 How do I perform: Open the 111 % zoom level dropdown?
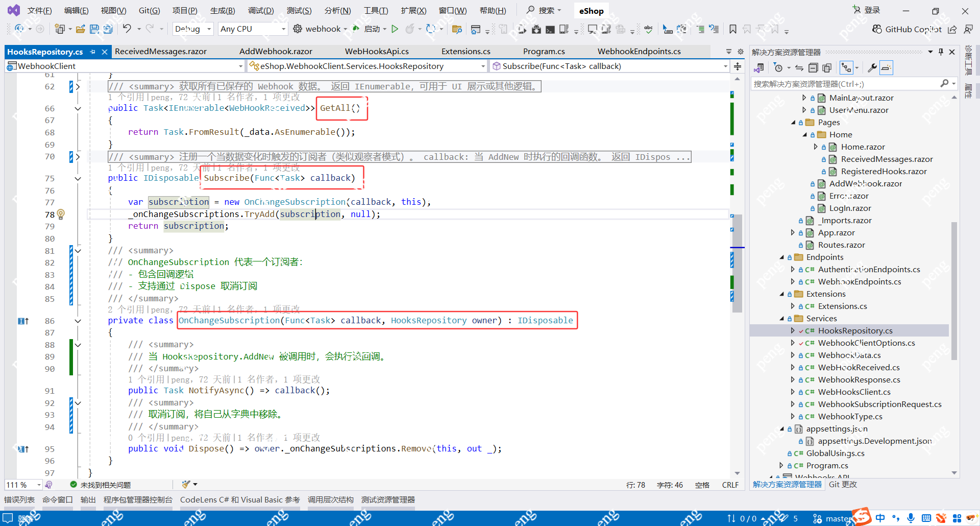tap(23, 485)
